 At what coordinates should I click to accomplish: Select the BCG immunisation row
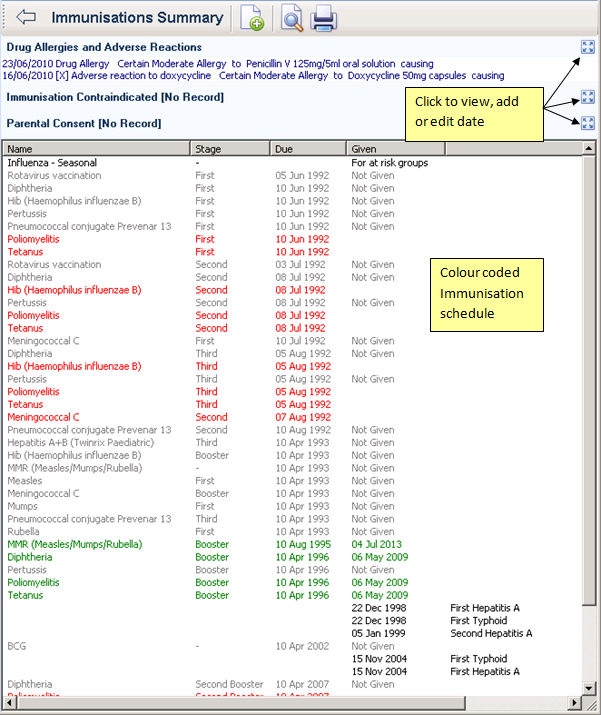click(x=16, y=646)
